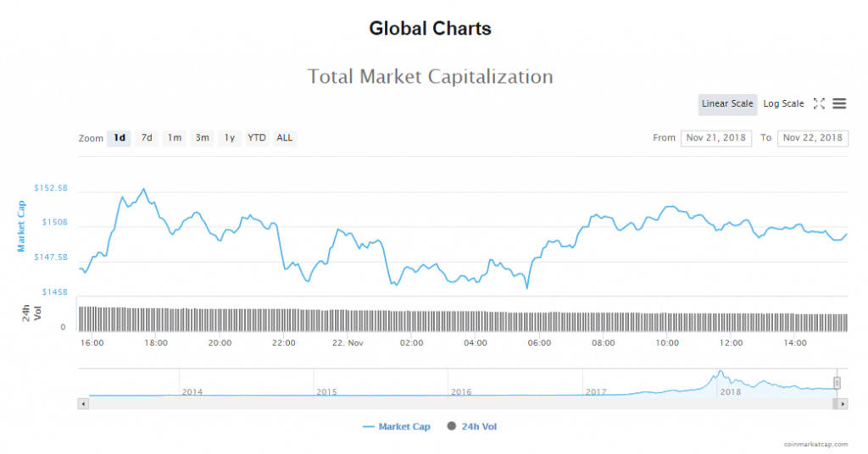Select the 1d zoom range
868x454 pixels.
click(120, 138)
